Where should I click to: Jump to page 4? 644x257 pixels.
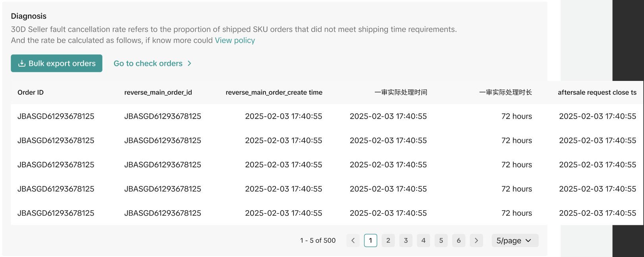423,240
